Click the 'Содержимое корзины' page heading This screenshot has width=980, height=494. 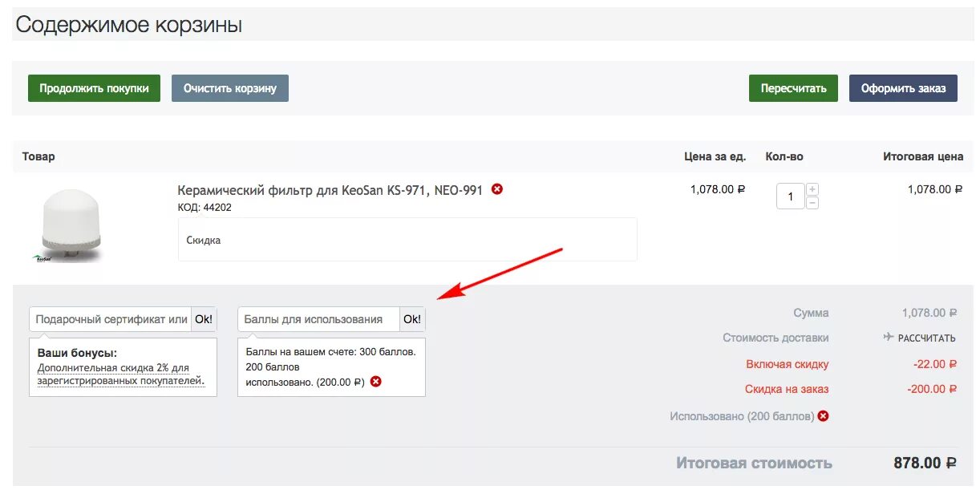(129, 25)
